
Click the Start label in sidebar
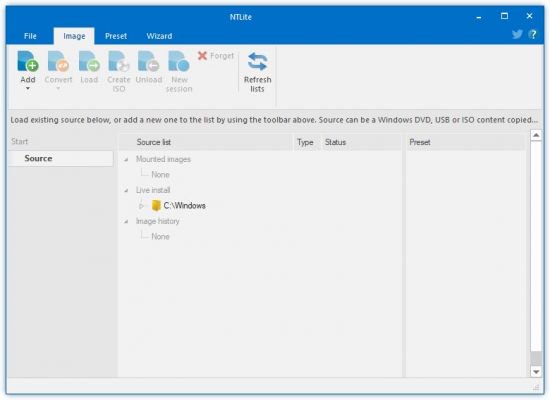19,141
